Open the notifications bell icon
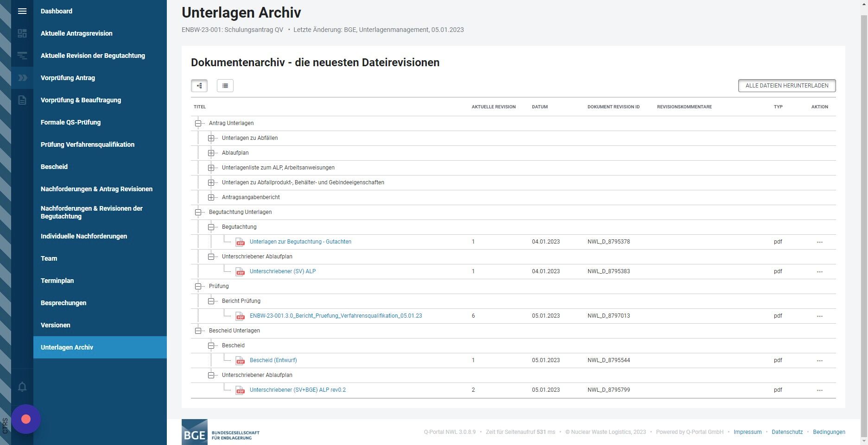Screen dimensions: 868x445 coord(22,387)
